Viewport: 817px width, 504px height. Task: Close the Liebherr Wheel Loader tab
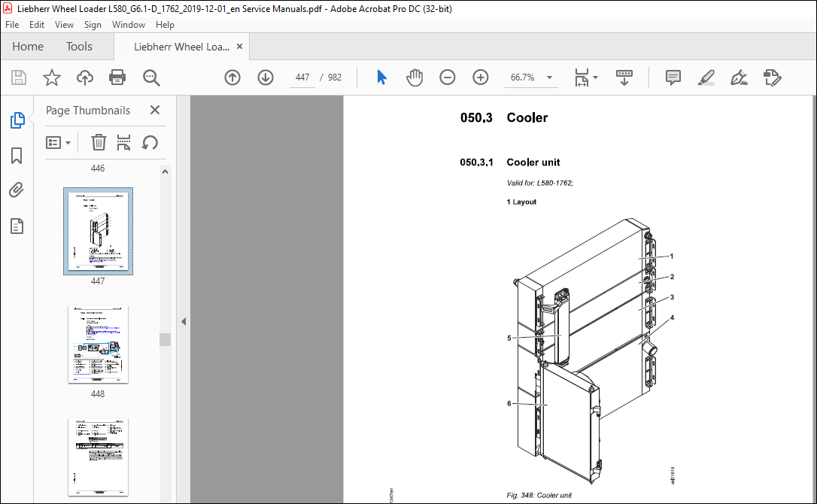click(240, 47)
